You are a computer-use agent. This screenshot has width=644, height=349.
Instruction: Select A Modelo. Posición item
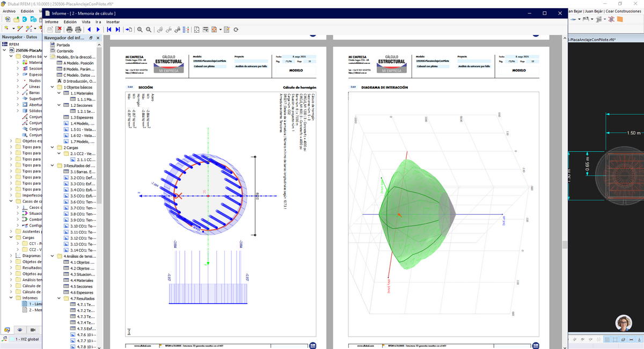point(79,63)
